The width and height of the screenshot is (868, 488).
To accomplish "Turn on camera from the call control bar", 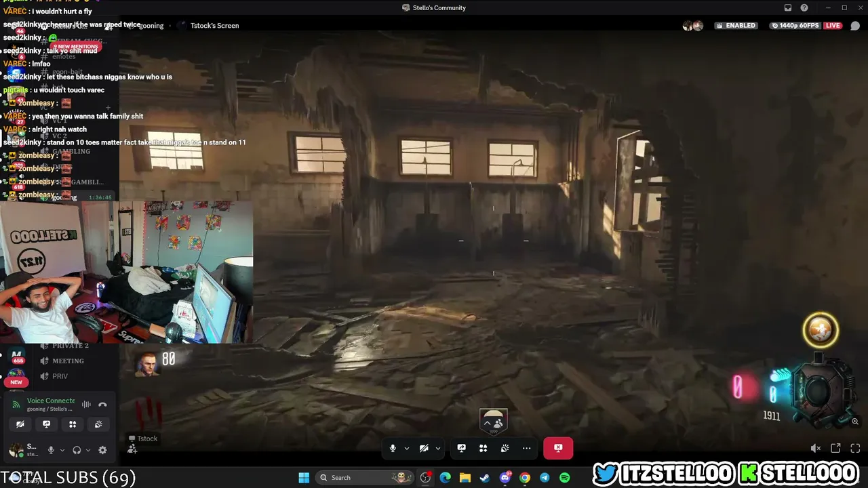I will [x=424, y=448].
